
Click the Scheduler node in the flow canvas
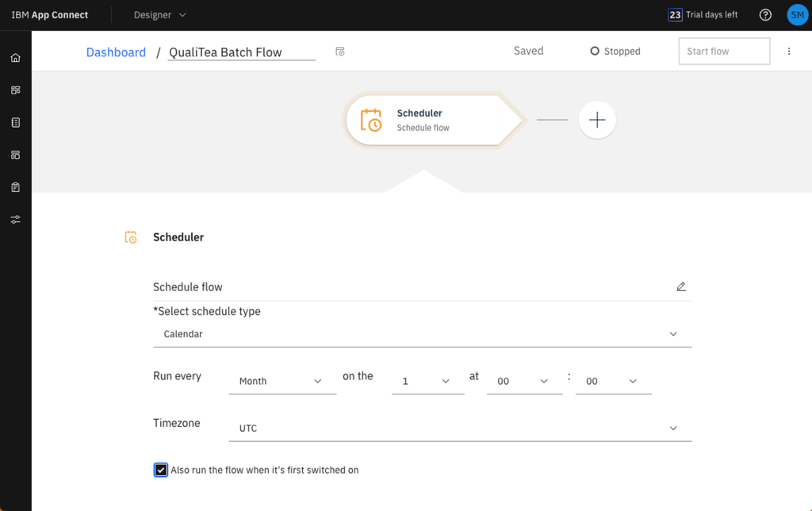tap(432, 120)
